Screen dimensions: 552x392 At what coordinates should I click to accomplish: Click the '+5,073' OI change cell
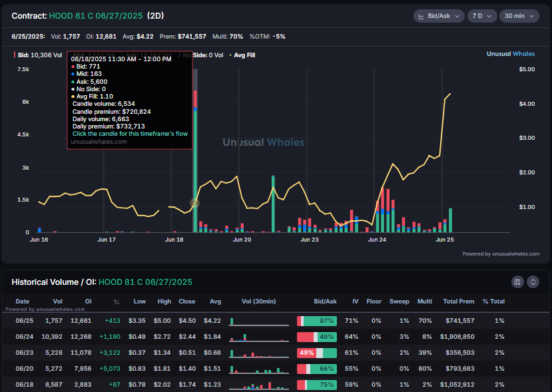click(109, 369)
